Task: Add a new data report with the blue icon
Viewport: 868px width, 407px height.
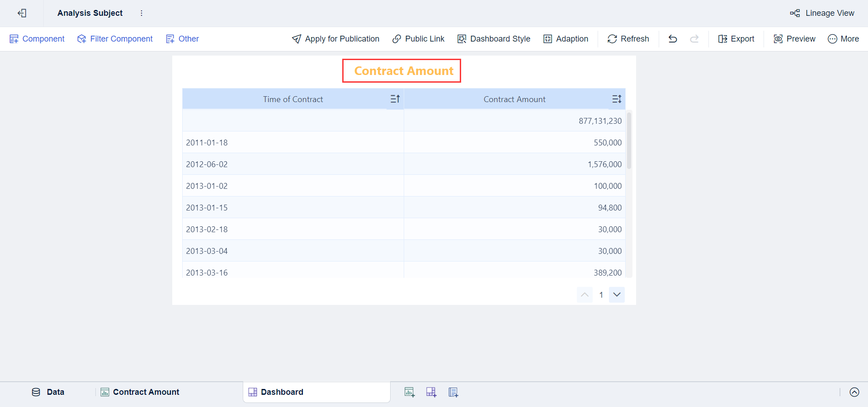Action: [453, 392]
